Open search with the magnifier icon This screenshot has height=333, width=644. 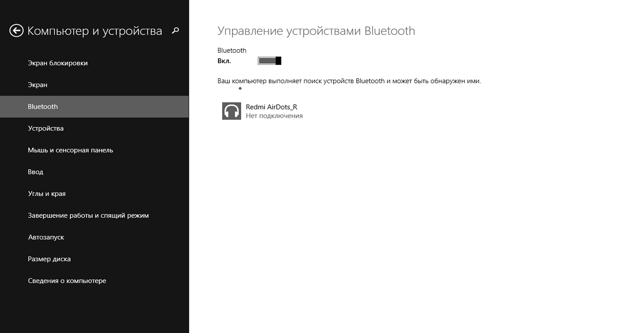pos(175,31)
